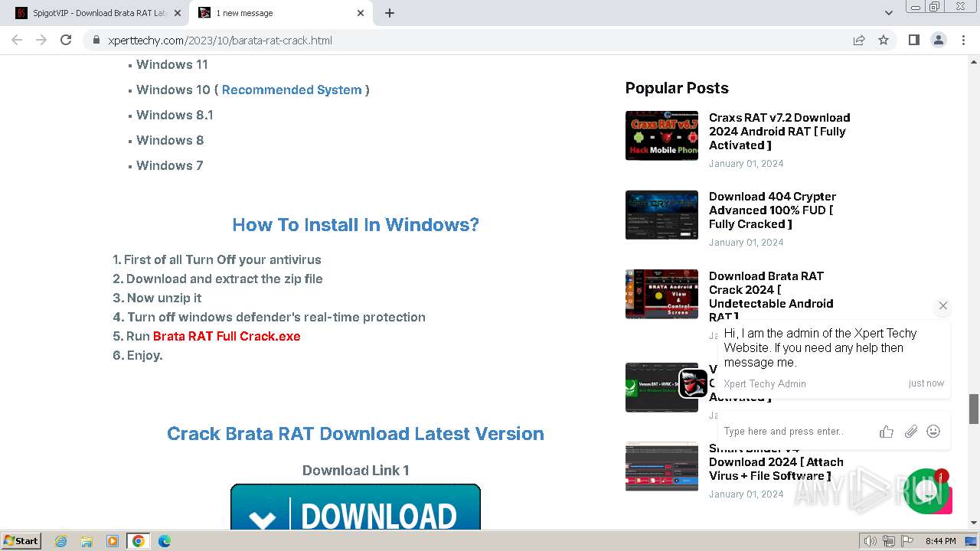This screenshot has width=980, height=551.
Task: Attach a file with paperclip icon
Action: (x=910, y=432)
